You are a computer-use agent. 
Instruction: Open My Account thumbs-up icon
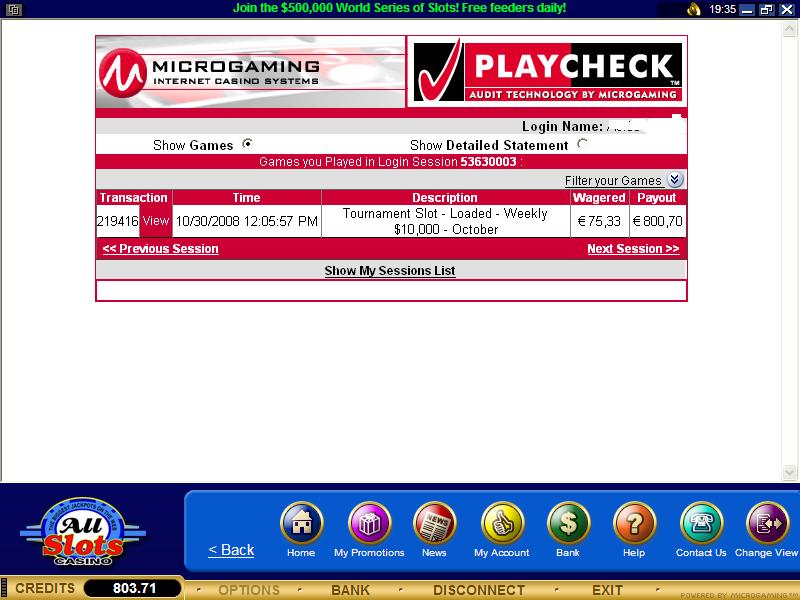(502, 523)
